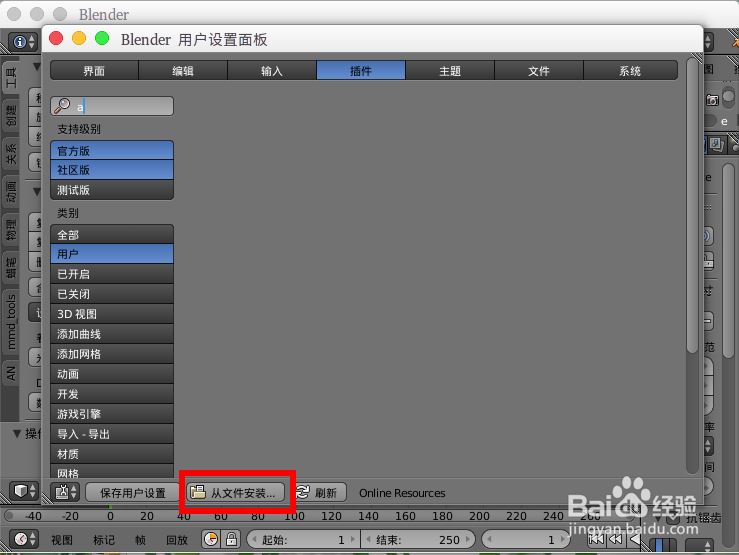Switch to the 主题 tab

pyautogui.click(x=450, y=71)
